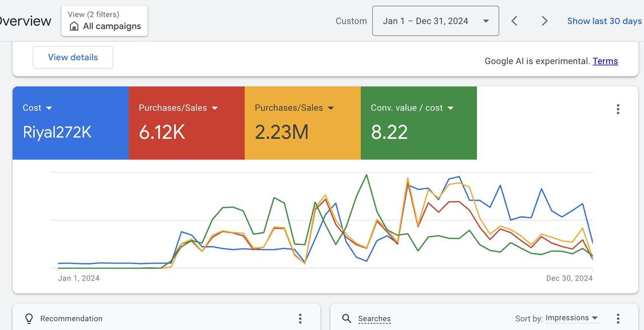644x330 pixels.
Task: Advance to the next date range
Action: 544,21
